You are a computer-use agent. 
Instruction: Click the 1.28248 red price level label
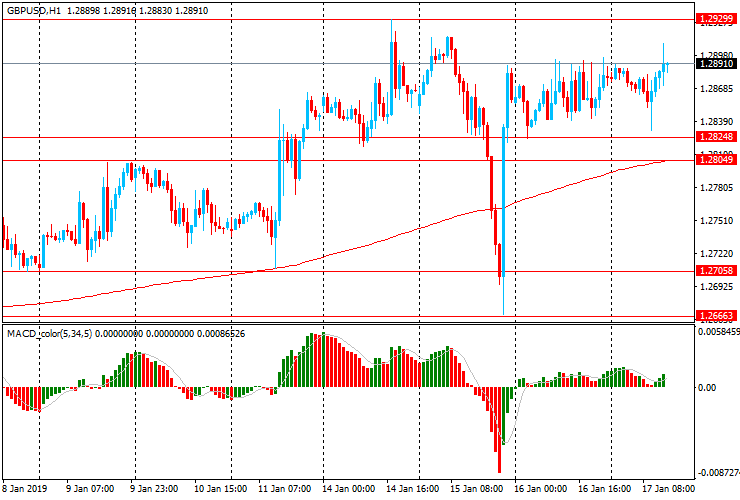click(x=716, y=137)
